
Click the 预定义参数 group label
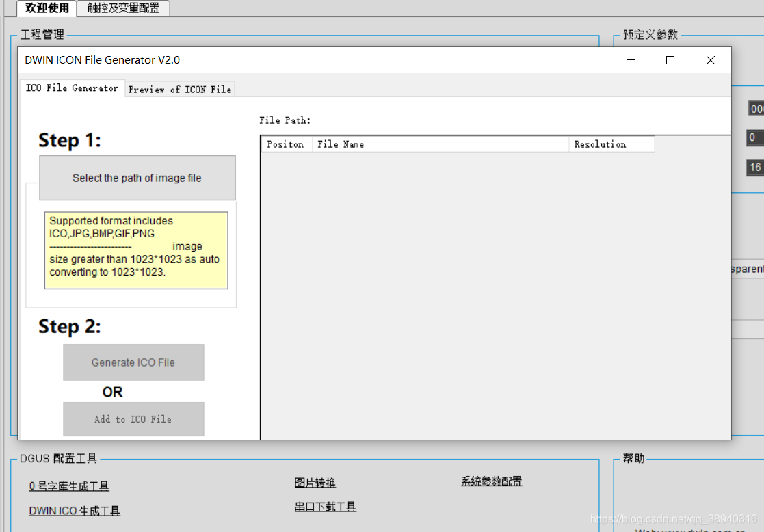650,35
